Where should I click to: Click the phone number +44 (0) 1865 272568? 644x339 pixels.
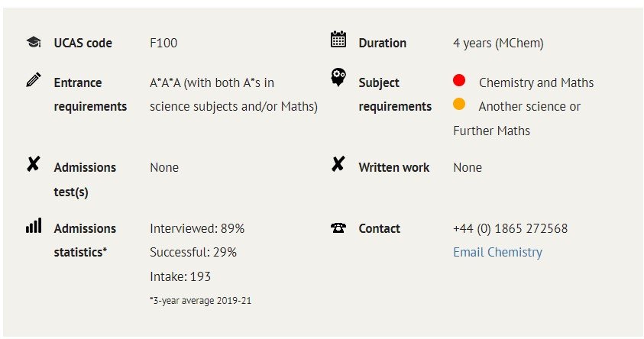click(510, 228)
